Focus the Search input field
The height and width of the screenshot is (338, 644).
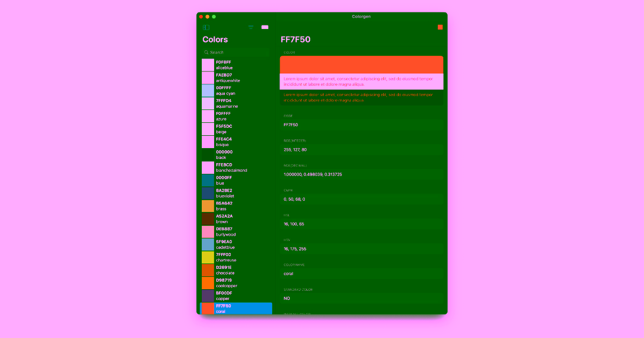236,53
